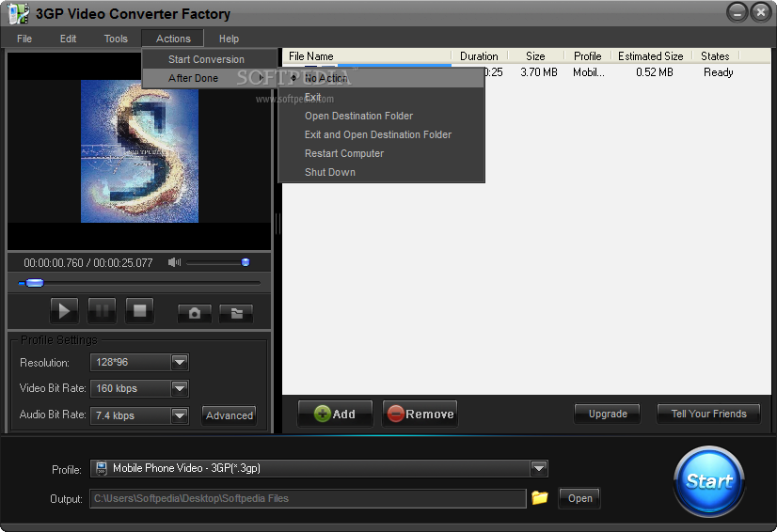The image size is (777, 532).
Task: Minimize the converter window
Action: pyautogui.click(x=737, y=13)
